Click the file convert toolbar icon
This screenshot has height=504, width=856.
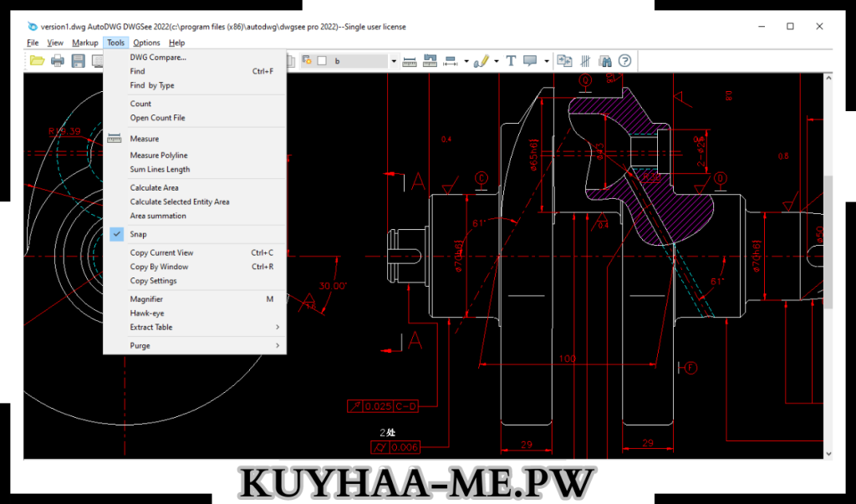[564, 61]
